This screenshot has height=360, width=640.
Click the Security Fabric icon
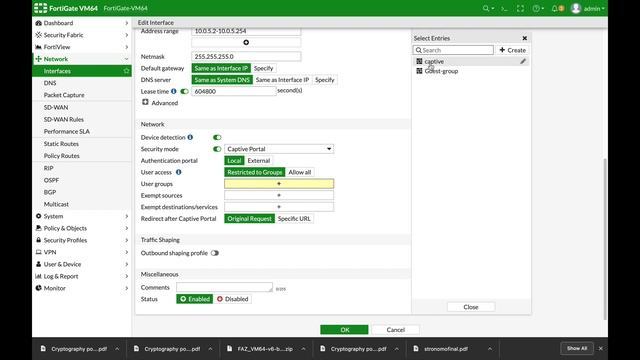click(38, 35)
